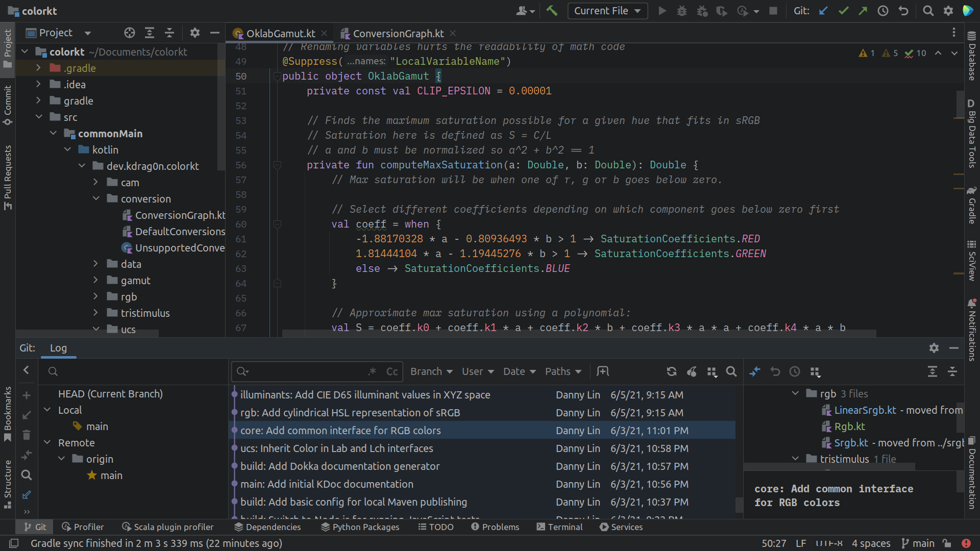Open the Branch filter dropdown

coord(431,371)
